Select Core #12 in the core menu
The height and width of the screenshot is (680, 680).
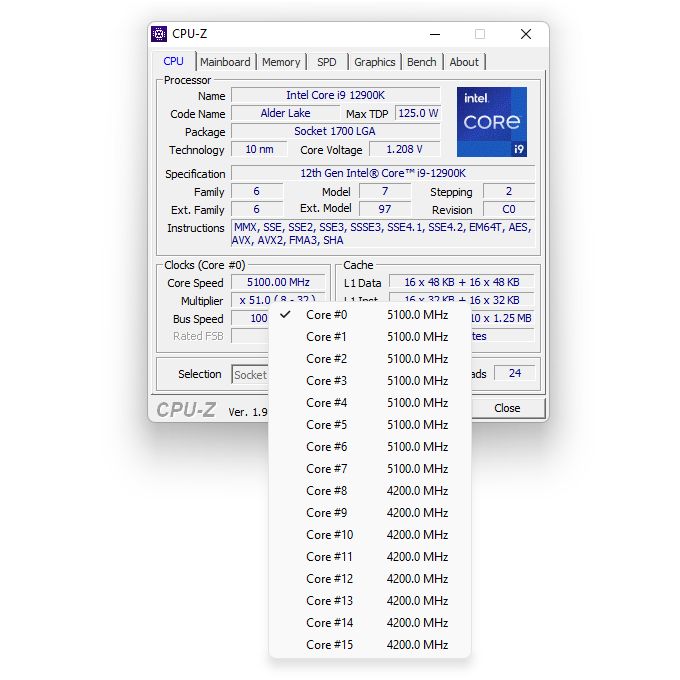click(369, 579)
